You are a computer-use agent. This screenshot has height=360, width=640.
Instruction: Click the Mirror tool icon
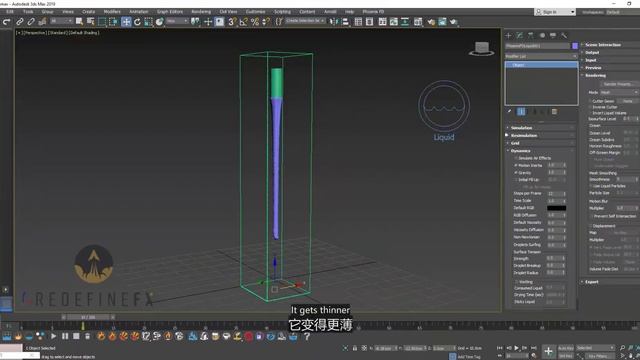click(334, 22)
